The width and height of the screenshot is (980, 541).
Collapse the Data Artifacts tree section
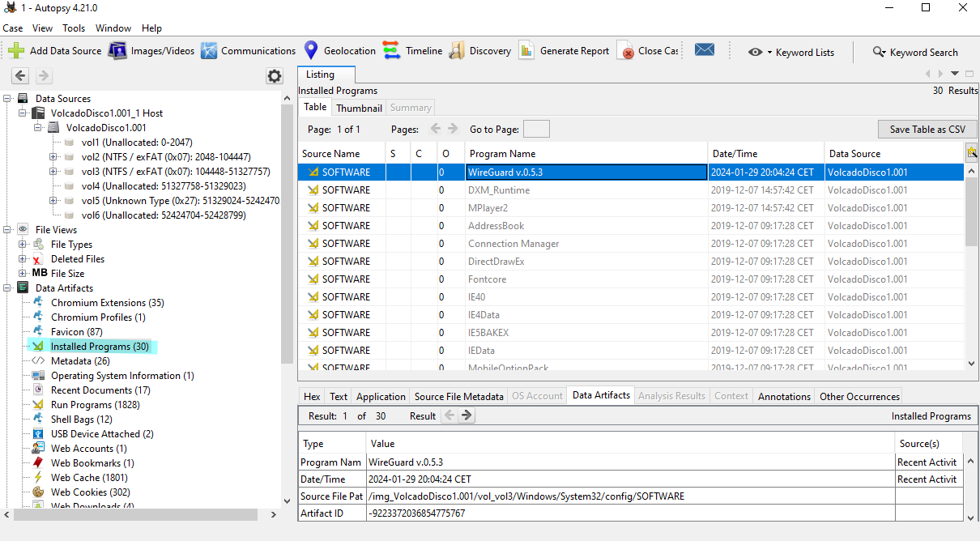point(7,288)
